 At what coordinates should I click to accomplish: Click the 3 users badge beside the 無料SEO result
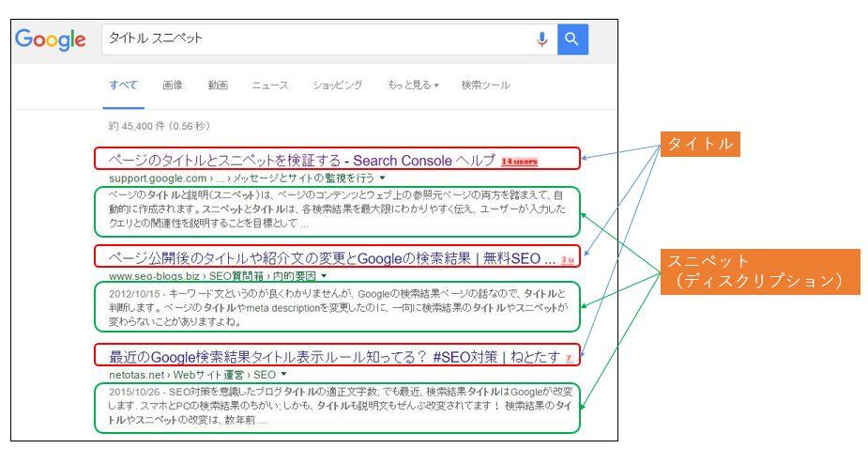(568, 259)
